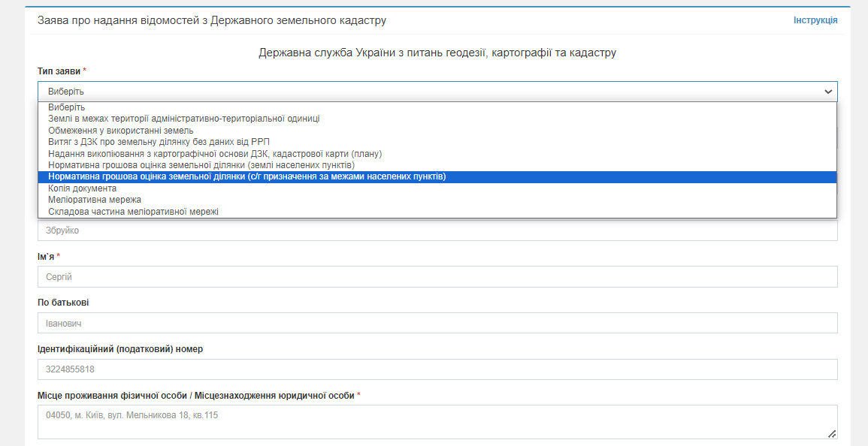This screenshot has height=446, width=868.
Task: Click the surname field with placeholder Збруйко
Action: coord(437,231)
